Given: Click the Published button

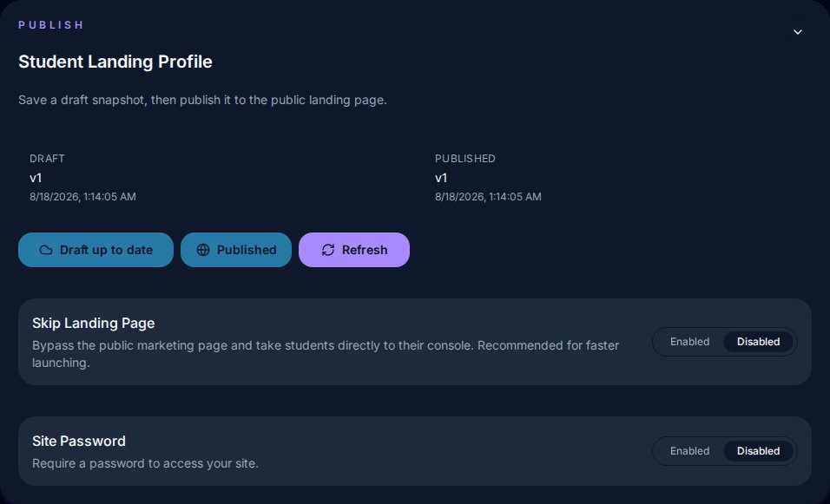Looking at the screenshot, I should click(x=236, y=250).
